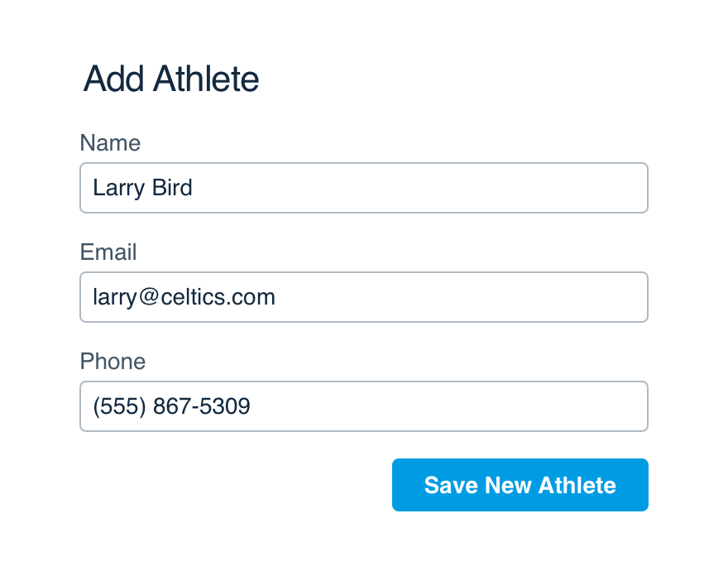Submit the form with the blue Save button
Viewport: 728px width, 571px height.
(x=520, y=485)
